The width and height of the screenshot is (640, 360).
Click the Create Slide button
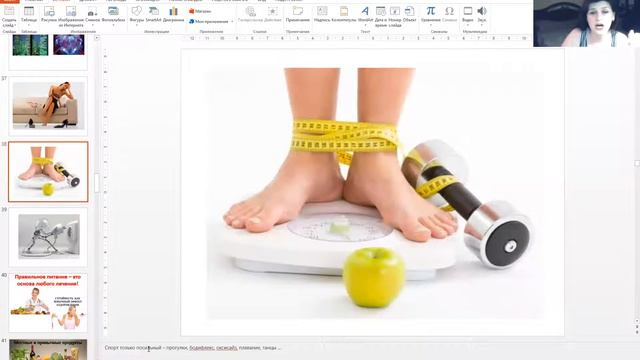9,16
